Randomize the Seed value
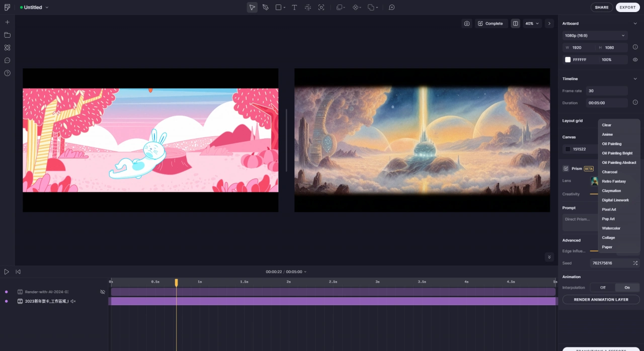Image resolution: width=644 pixels, height=351 pixels. (635, 263)
